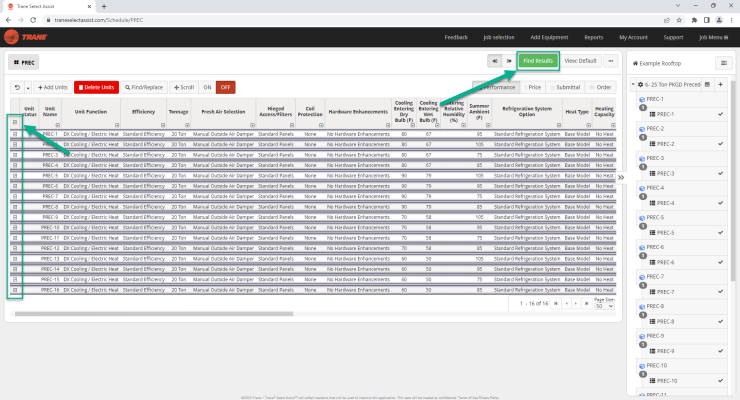
Task: Click the PREC grid tab button
Action: pyautogui.click(x=24, y=62)
